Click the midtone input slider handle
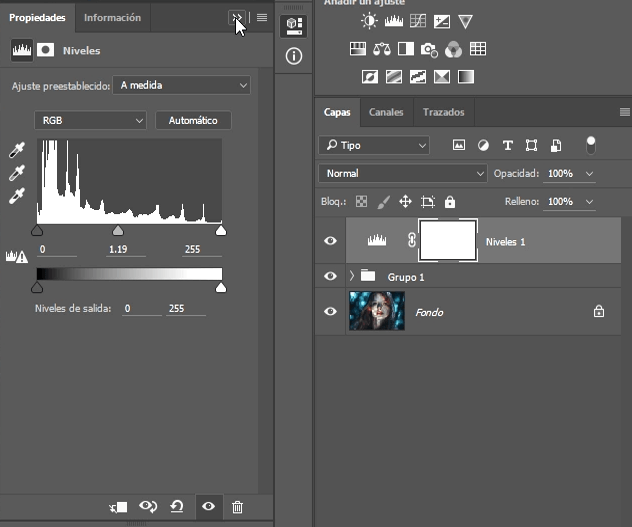This screenshot has height=527, width=632. point(118,231)
